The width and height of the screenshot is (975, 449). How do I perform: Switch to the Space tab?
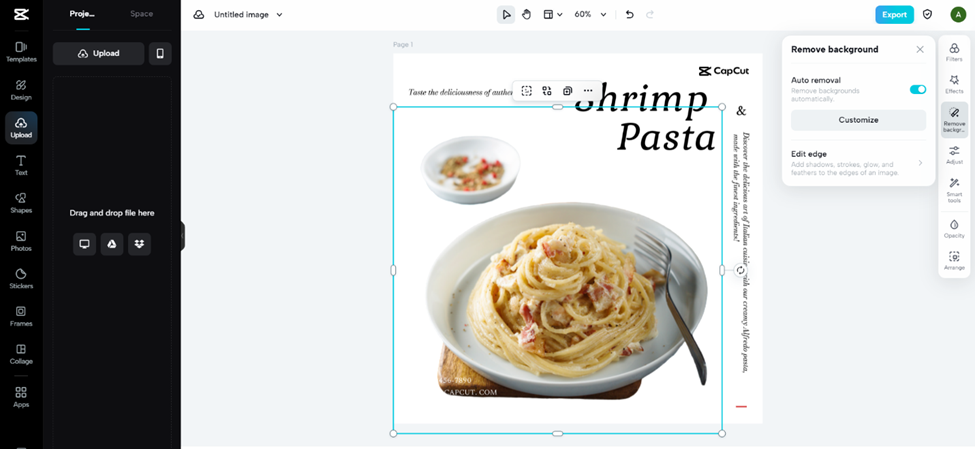pyautogui.click(x=141, y=14)
